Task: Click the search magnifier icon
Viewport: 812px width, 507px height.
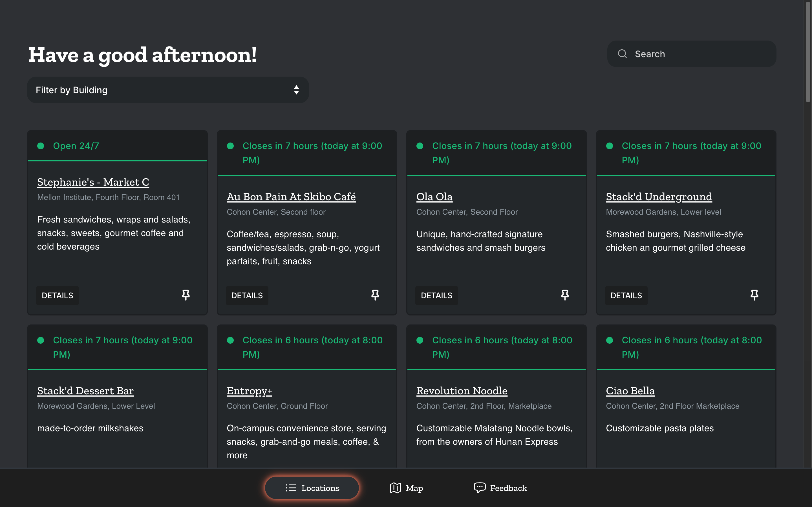Action: [623, 54]
